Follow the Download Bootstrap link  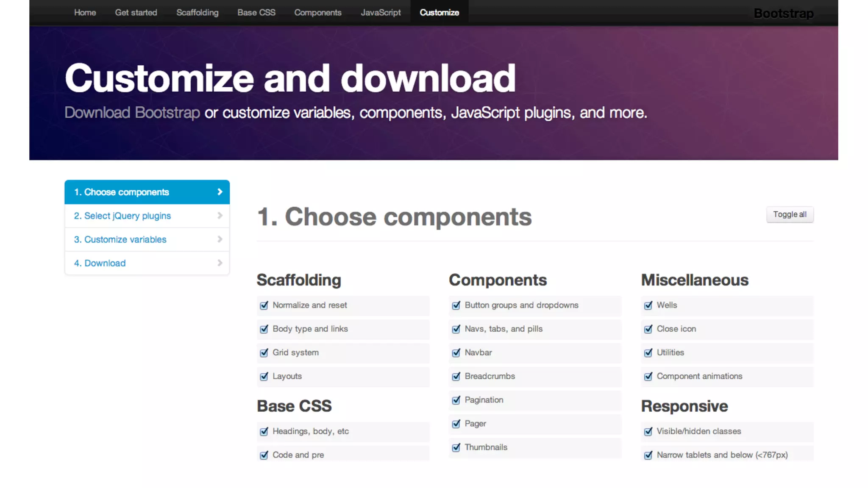(132, 113)
